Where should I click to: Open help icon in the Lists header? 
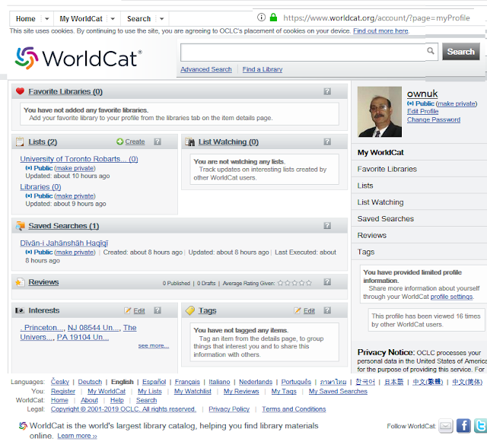pyautogui.click(x=158, y=141)
